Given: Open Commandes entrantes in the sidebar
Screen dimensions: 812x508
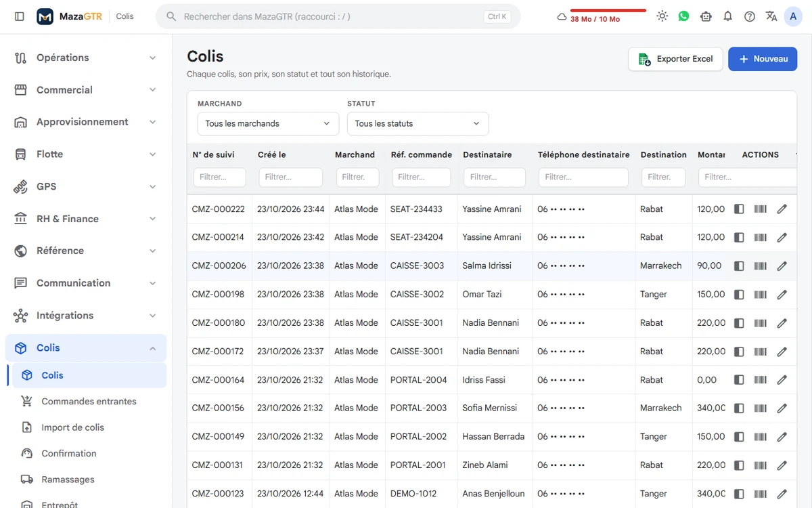Looking at the screenshot, I should 89,402.
